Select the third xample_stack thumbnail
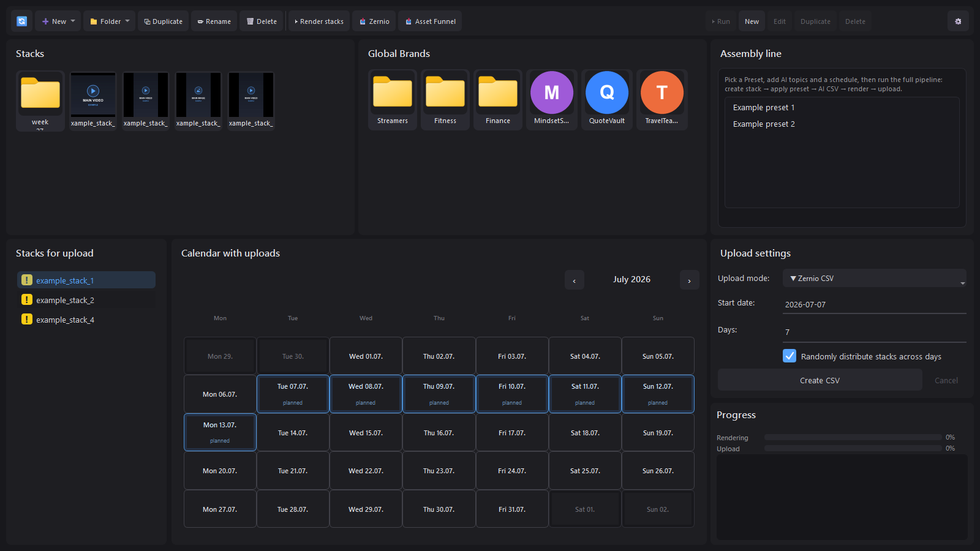This screenshot has width=980, height=551. coord(198,100)
